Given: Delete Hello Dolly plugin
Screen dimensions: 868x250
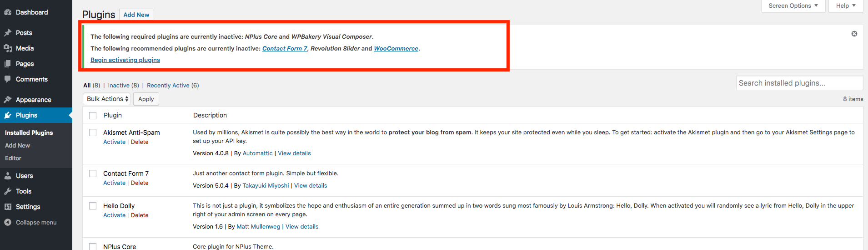Looking at the screenshot, I should click(140, 215).
